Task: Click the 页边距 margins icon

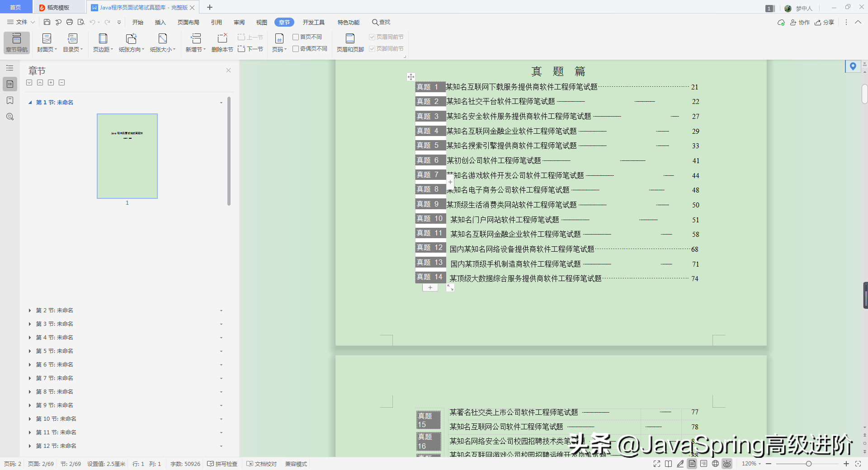Action: point(103,38)
